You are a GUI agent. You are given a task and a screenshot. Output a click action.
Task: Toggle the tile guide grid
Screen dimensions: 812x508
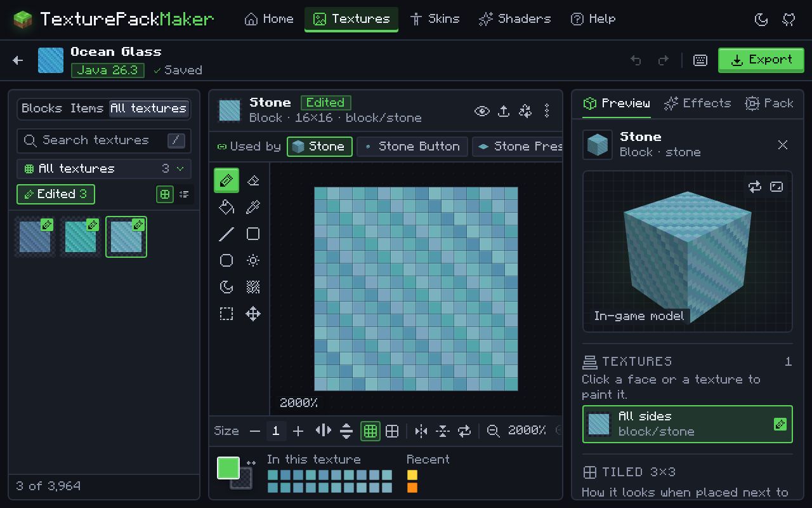point(392,431)
